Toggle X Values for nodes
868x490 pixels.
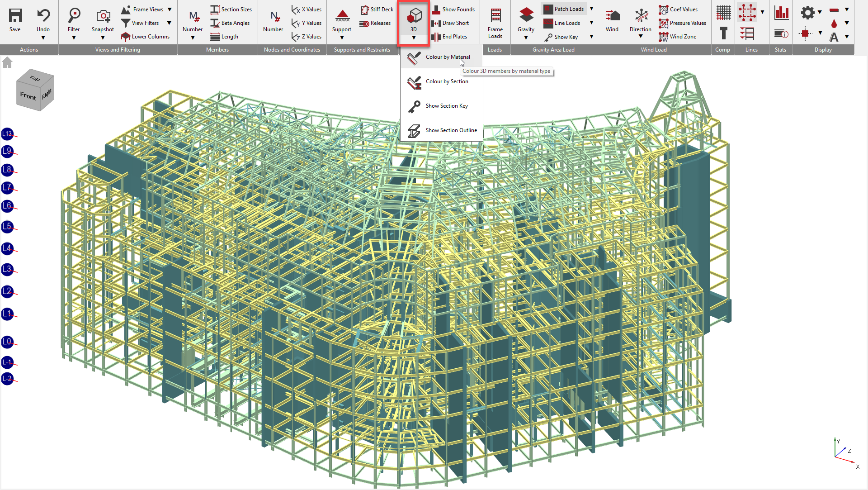[307, 10]
